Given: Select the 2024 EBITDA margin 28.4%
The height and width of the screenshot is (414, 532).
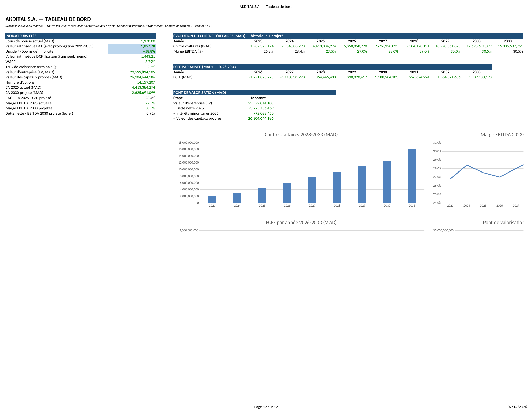Looking at the screenshot, I should pos(300,51).
